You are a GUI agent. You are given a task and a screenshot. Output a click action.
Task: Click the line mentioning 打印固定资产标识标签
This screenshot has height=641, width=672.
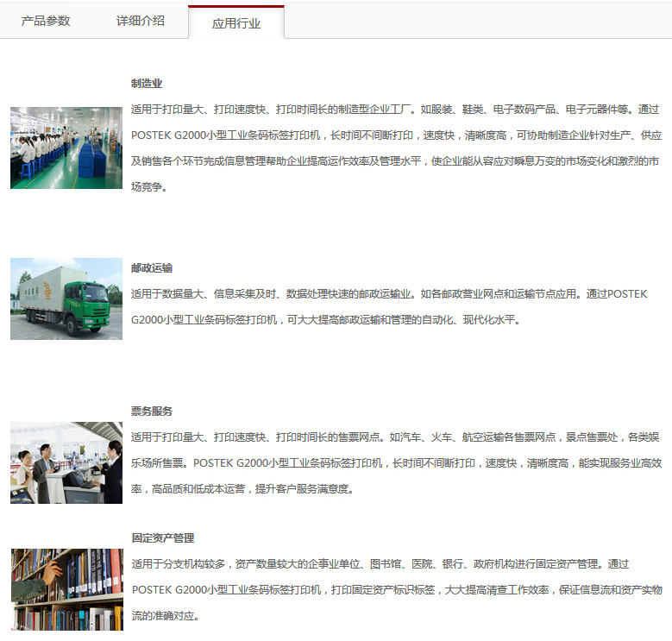pos(397,590)
